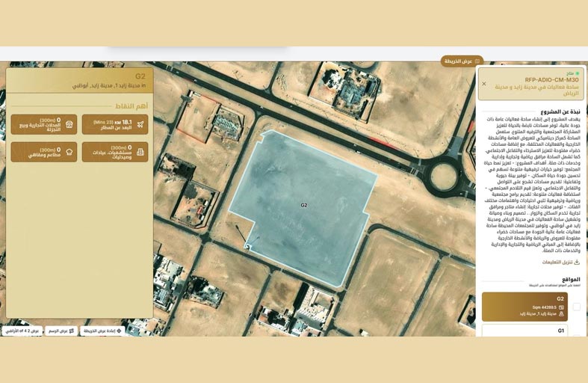Open the hospitals and clinics info card

[116, 152]
